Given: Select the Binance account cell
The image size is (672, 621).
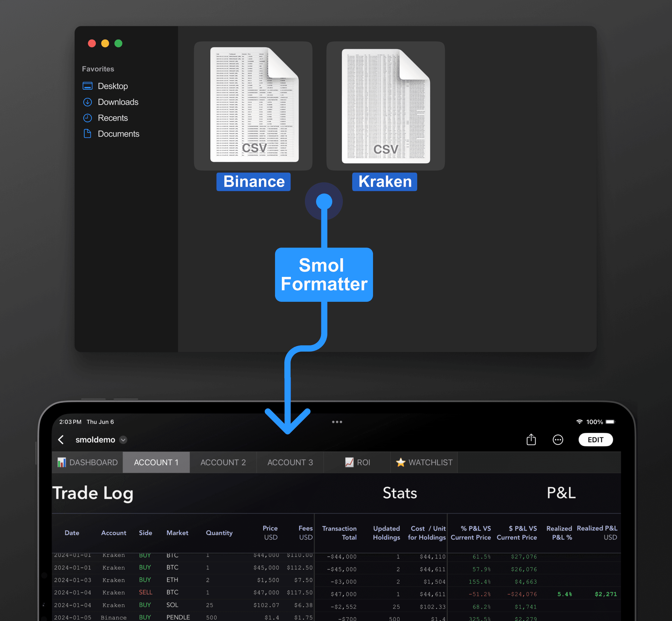Looking at the screenshot, I should 114,617.
